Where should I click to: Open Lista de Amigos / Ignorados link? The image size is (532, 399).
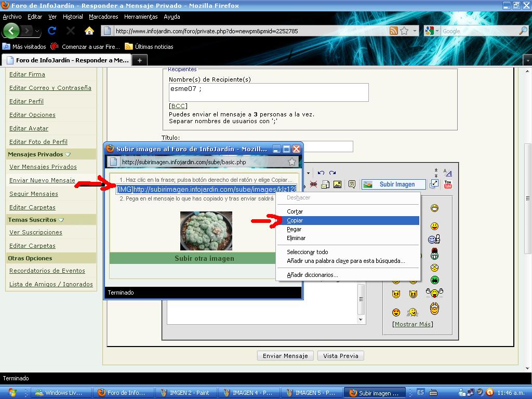tap(51, 284)
